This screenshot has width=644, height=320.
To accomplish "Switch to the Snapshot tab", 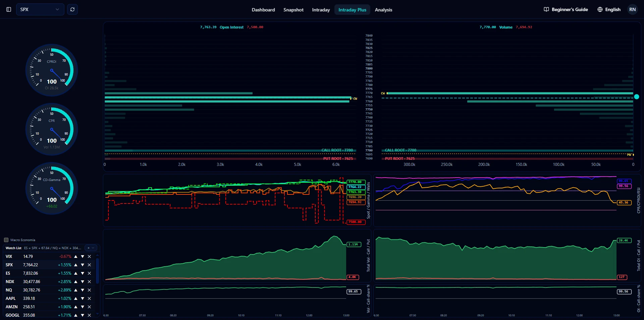I will point(293,10).
